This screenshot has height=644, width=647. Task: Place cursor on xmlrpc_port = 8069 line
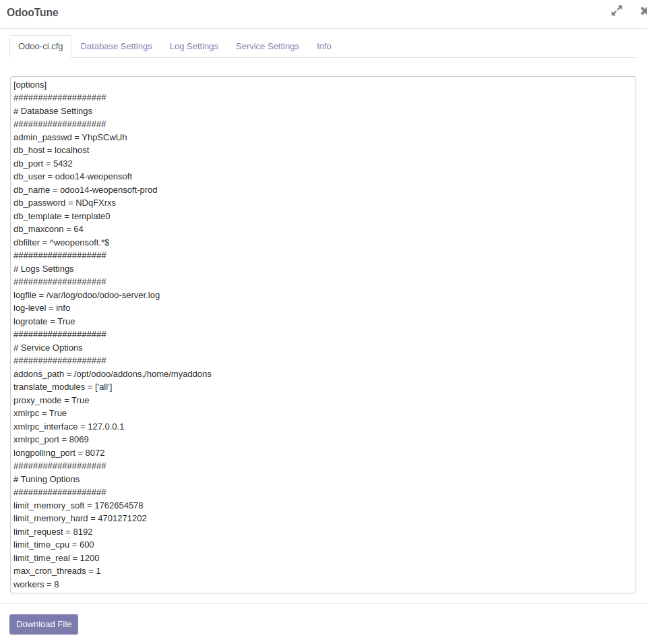coord(51,440)
